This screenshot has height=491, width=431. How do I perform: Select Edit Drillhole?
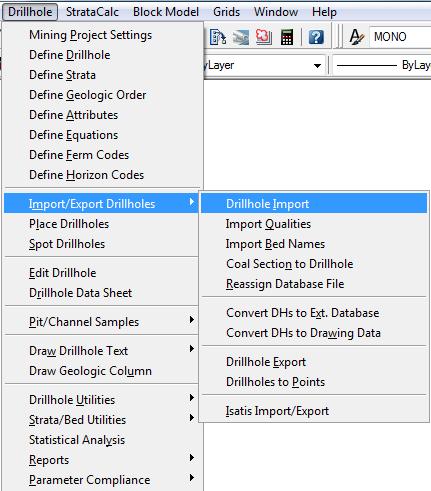(102, 273)
